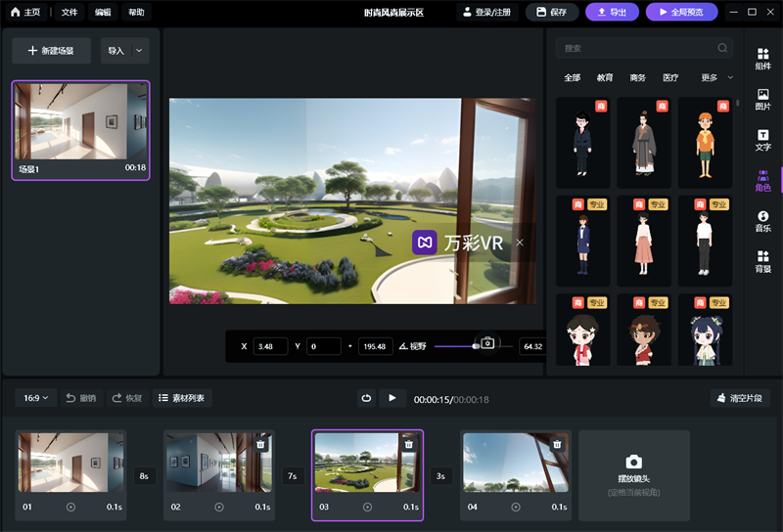Open the 文字 text panel
This screenshot has height=532, width=783.
click(x=762, y=140)
